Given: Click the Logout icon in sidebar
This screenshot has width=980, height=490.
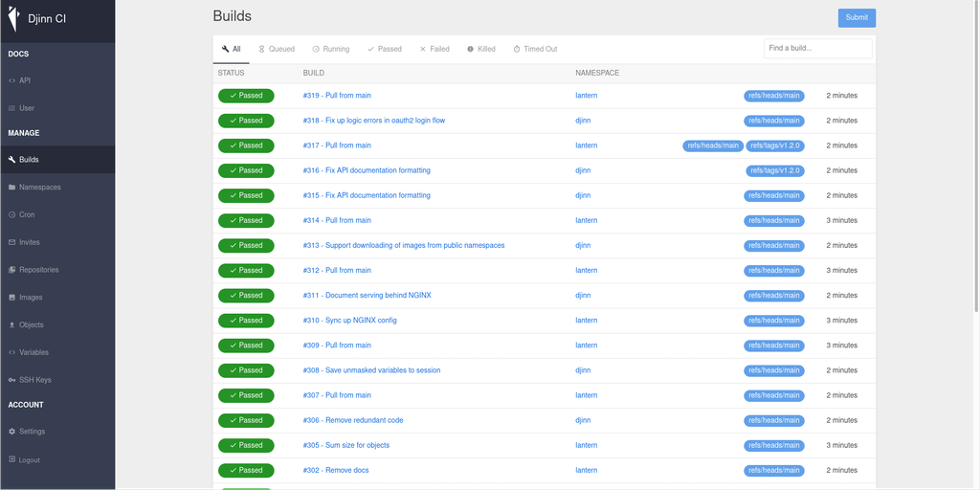Looking at the screenshot, I should (11, 460).
